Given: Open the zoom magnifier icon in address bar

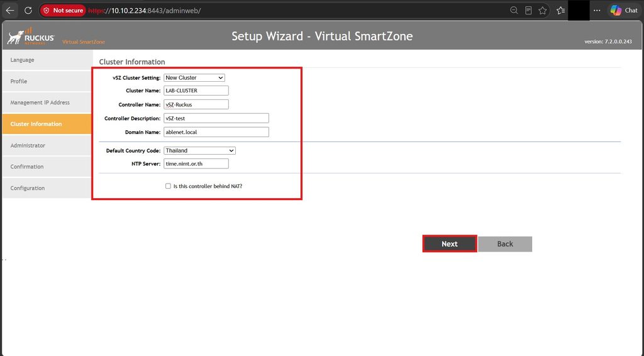Looking at the screenshot, I should (514, 11).
